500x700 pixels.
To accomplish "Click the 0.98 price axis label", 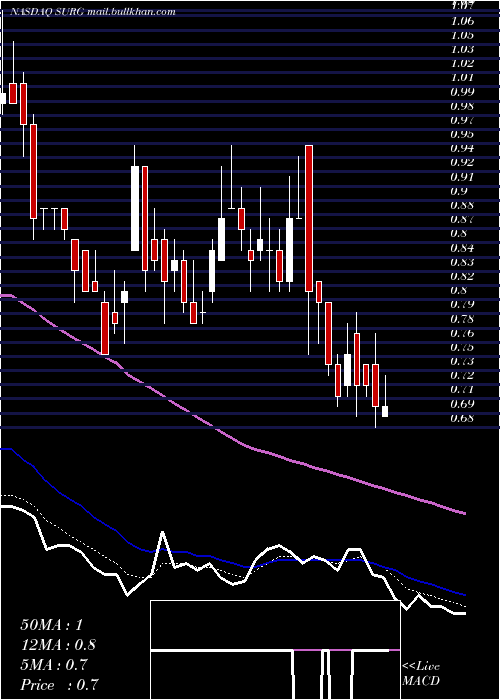I will pyautogui.click(x=464, y=106).
